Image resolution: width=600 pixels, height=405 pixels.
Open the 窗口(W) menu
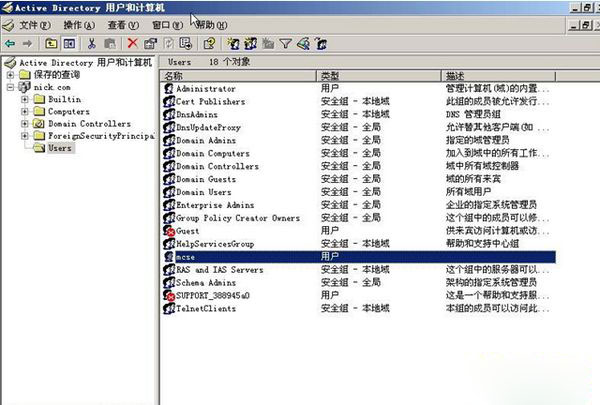[168, 25]
